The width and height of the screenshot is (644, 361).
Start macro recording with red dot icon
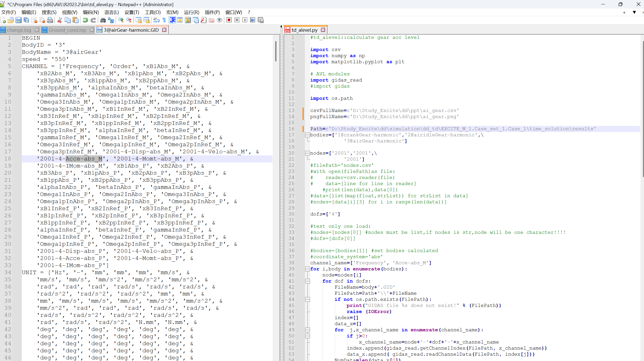[229, 20]
